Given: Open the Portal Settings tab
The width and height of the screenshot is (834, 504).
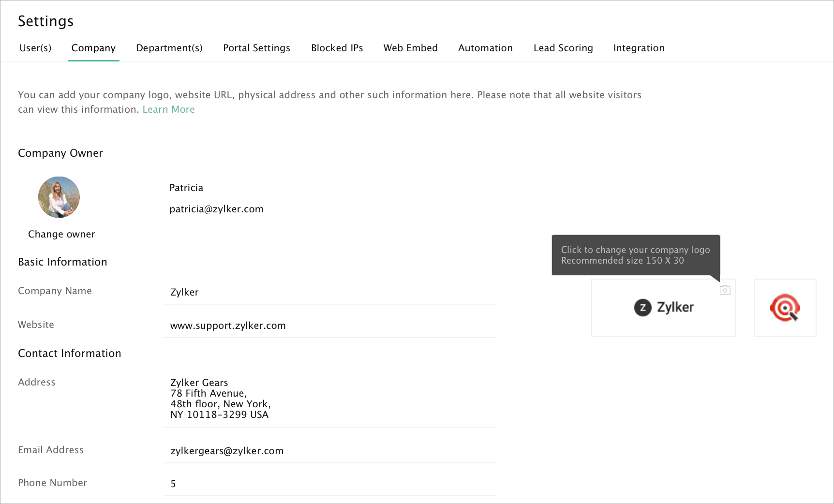Looking at the screenshot, I should [256, 48].
